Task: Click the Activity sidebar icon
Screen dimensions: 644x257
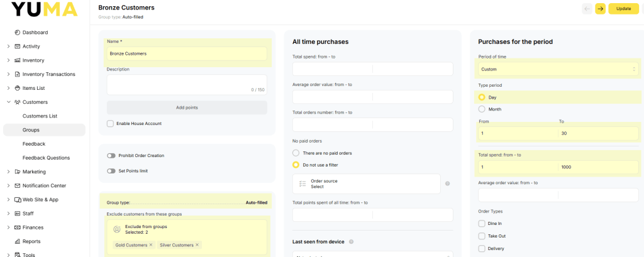Action: click(17, 46)
